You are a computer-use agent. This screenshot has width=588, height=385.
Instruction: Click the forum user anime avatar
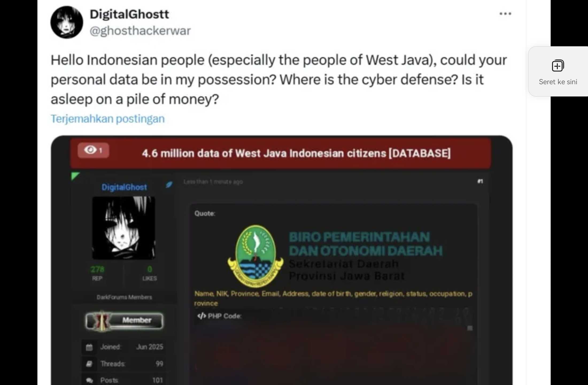(124, 228)
